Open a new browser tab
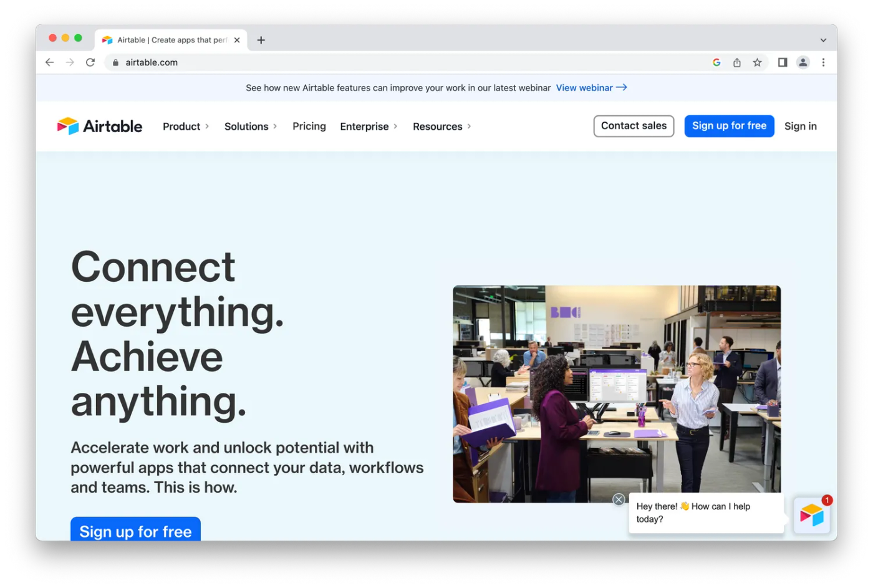 click(261, 39)
